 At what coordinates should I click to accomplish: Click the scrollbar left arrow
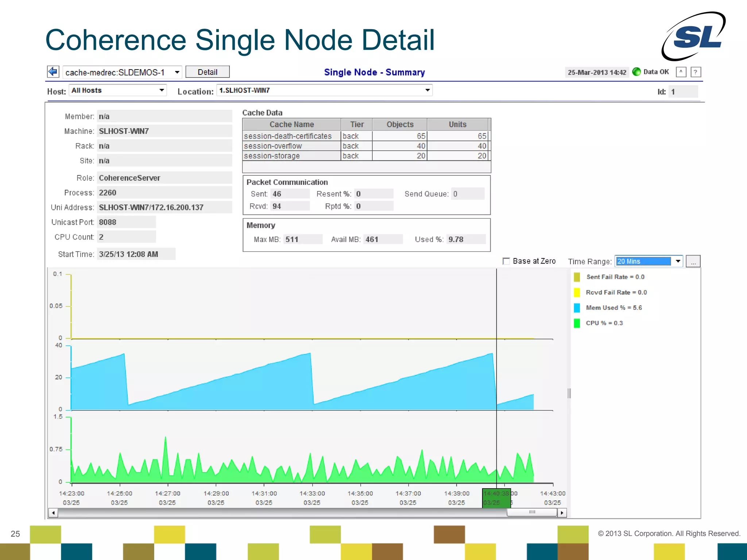[53, 513]
